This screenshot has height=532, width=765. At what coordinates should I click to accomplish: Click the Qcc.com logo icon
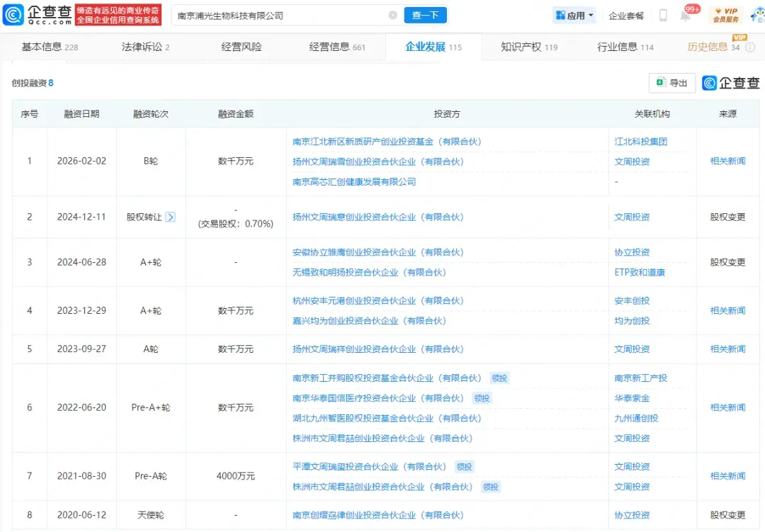pos(13,15)
